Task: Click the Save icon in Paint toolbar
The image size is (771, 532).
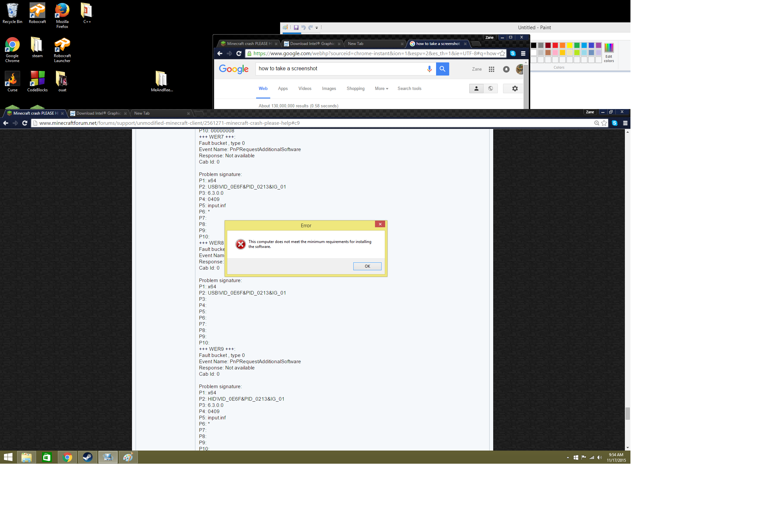Action: 296,28
